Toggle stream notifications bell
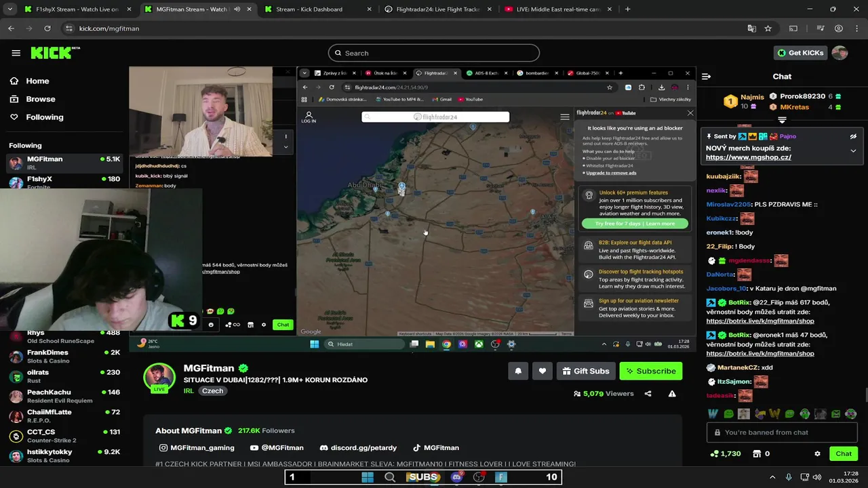 518,371
